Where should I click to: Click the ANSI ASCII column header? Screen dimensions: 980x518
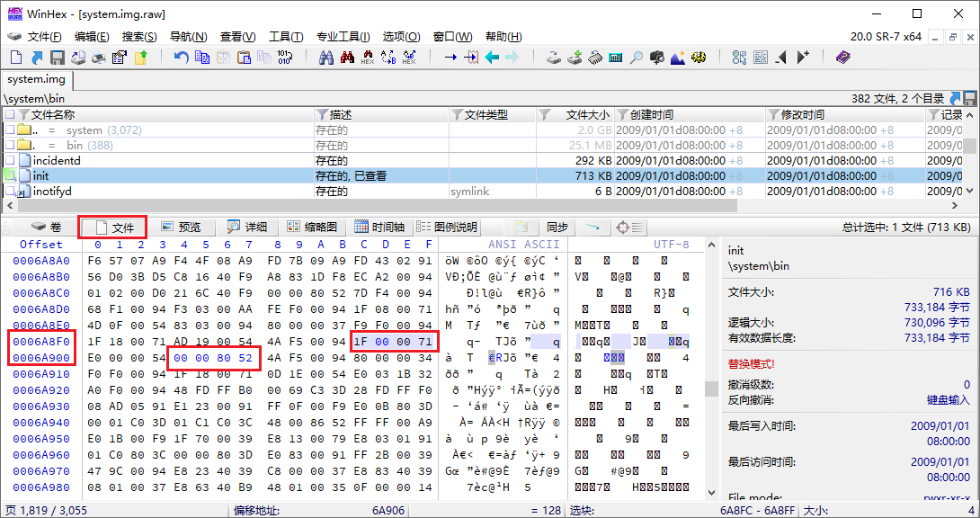524,245
